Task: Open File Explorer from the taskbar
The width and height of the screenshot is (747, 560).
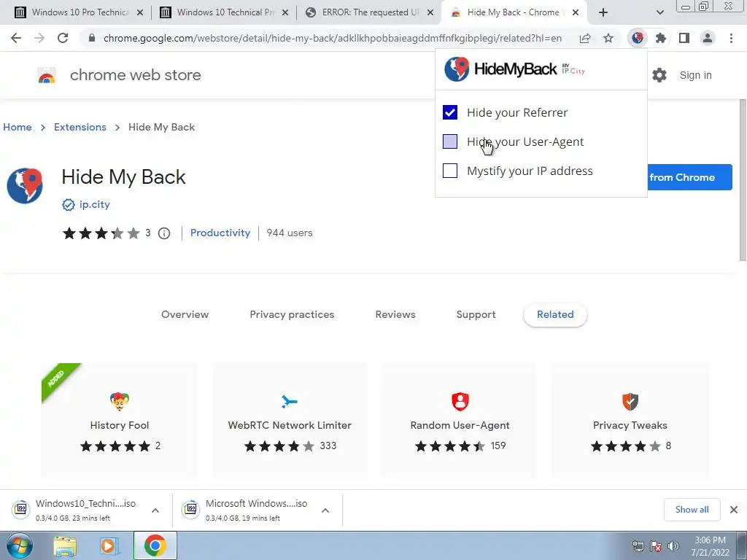Action: pyautogui.click(x=65, y=545)
